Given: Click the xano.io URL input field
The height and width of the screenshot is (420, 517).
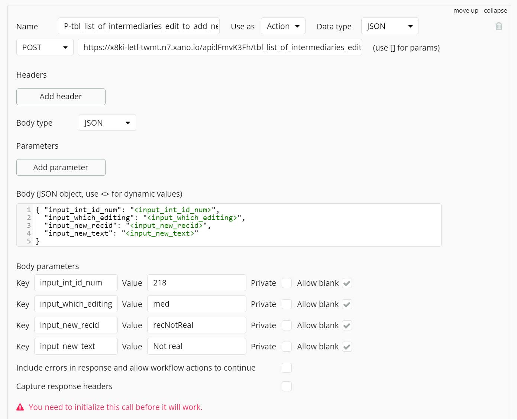Looking at the screenshot, I should click(x=220, y=48).
